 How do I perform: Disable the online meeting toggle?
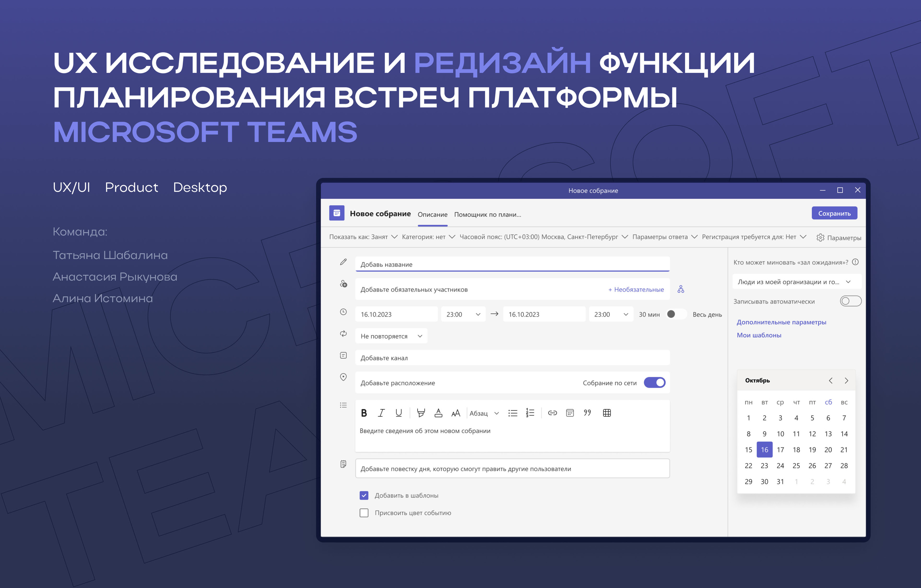coord(654,383)
